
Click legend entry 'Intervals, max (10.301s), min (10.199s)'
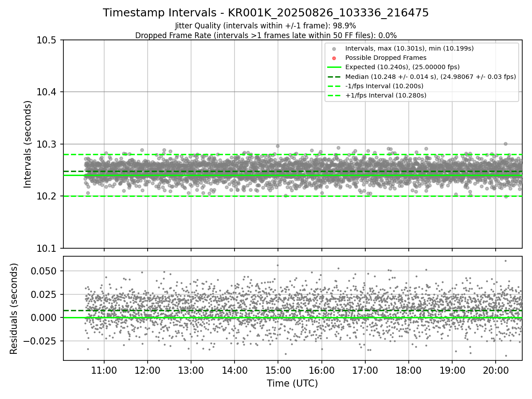pyautogui.click(x=409, y=48)
